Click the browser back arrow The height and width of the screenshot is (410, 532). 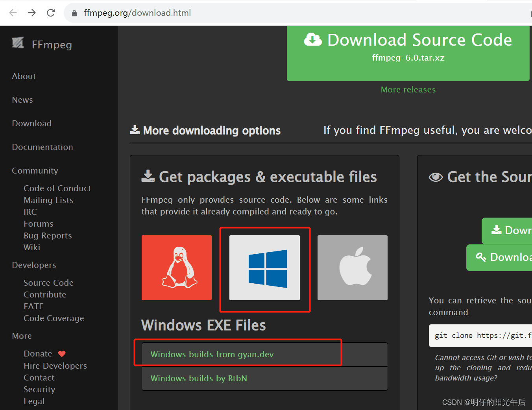[13, 13]
